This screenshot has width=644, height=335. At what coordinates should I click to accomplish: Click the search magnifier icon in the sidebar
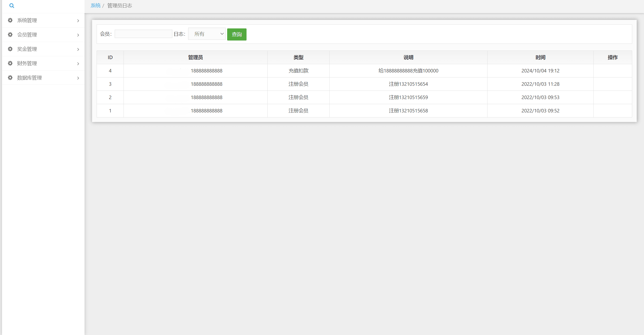[x=12, y=6]
